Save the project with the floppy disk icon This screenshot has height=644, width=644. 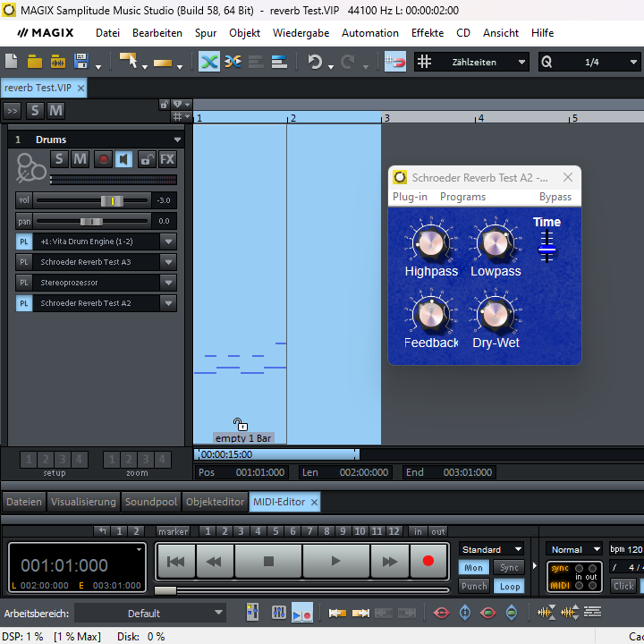pyautogui.click(x=81, y=62)
